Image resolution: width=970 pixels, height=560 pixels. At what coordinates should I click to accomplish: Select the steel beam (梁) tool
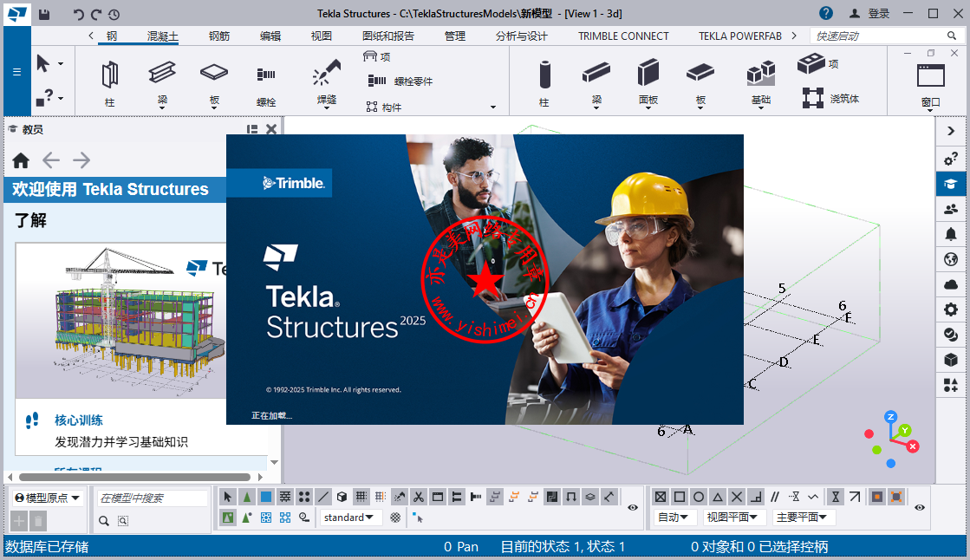162,83
